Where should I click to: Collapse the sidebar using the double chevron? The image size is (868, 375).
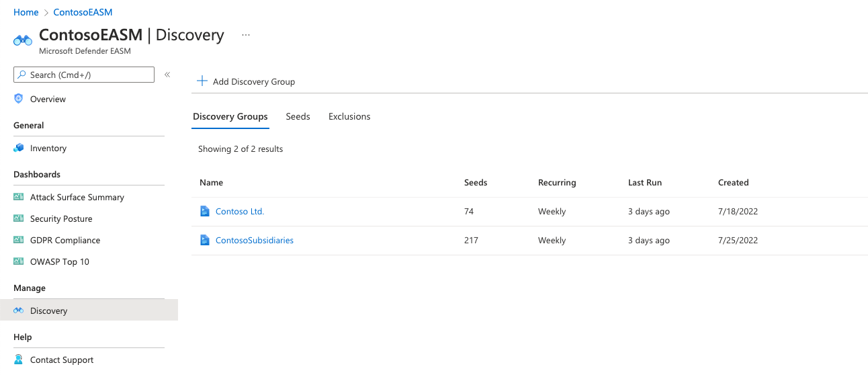coord(167,75)
